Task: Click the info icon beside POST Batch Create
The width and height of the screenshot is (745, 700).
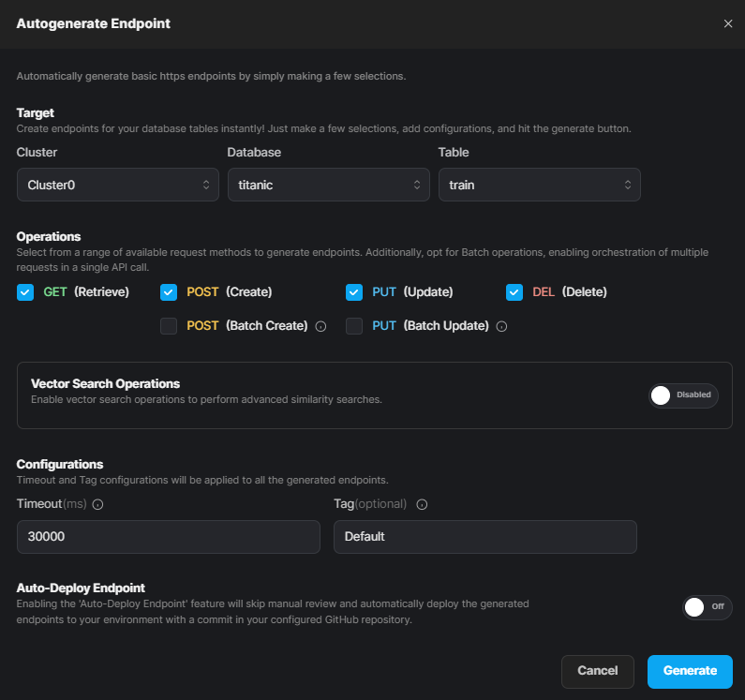Action: point(320,327)
